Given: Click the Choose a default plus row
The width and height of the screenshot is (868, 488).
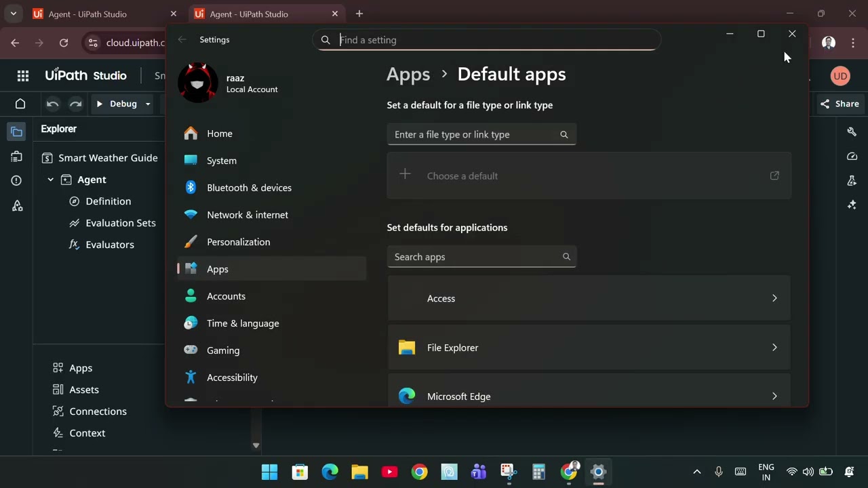Looking at the screenshot, I should [x=589, y=176].
